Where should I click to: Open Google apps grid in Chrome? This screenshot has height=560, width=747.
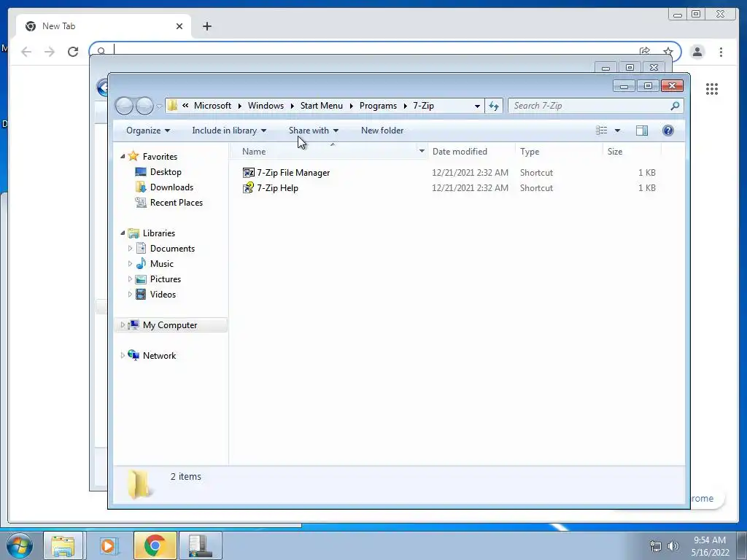(712, 88)
